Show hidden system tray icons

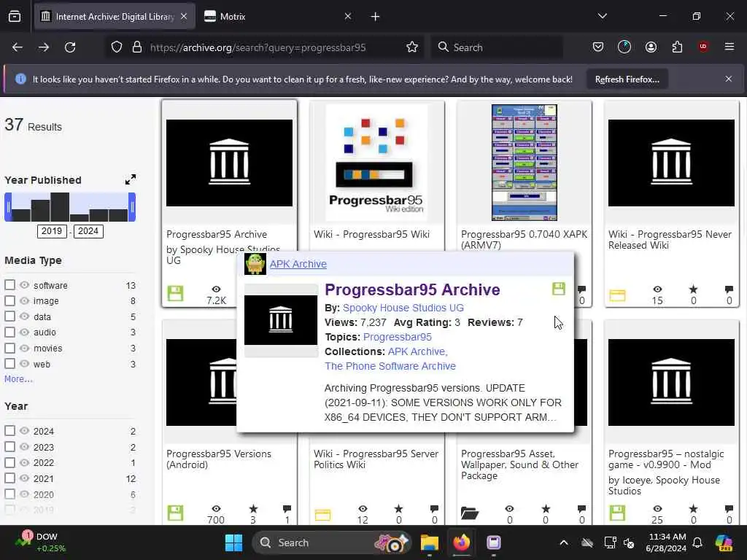pos(564,542)
